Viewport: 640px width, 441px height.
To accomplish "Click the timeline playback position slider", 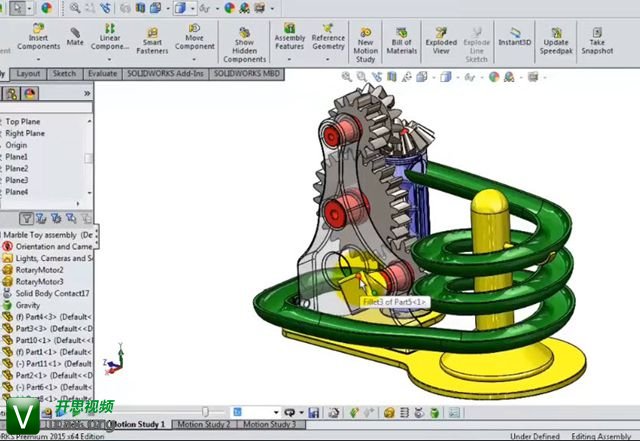I will 205,412.
